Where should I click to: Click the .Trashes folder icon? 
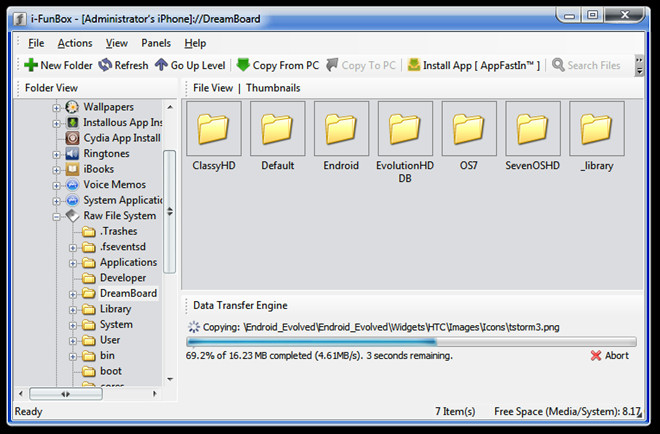tap(88, 232)
